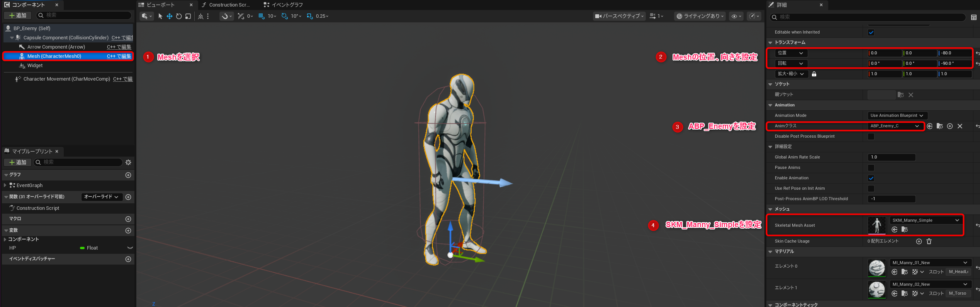The width and height of the screenshot is (980, 307).
Task: Select the translate (move) tool in viewport toolbar
Action: (169, 16)
